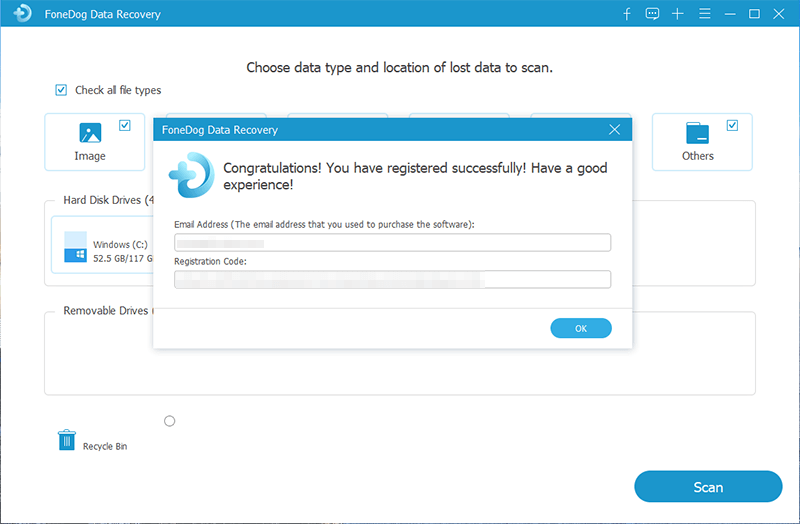
Task: Click the Registration Code input field
Action: coord(392,280)
